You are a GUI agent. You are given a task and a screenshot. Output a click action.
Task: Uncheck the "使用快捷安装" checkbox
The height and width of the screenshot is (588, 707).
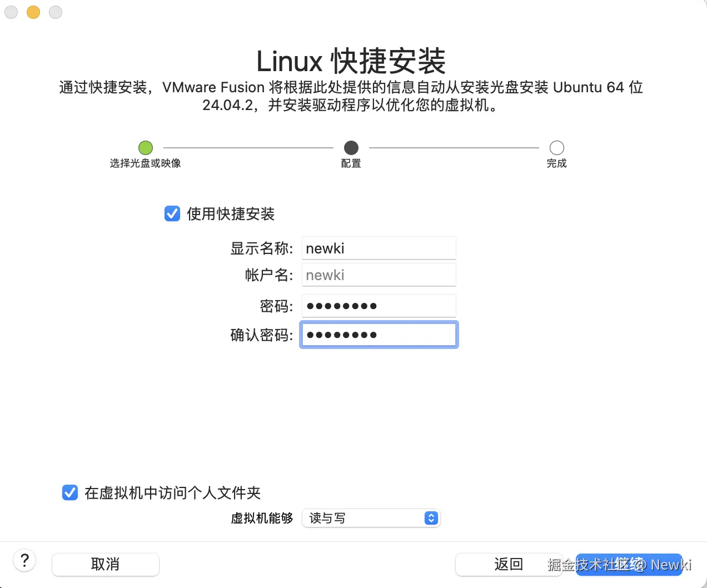172,213
